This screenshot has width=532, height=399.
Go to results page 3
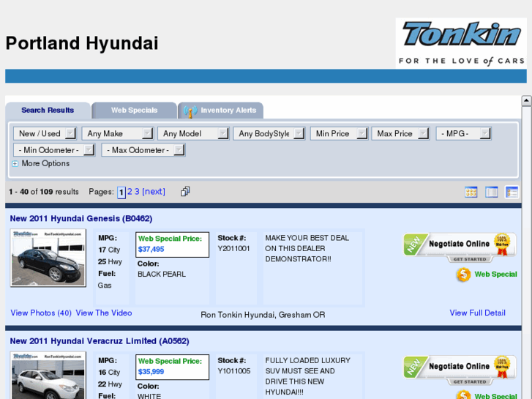coord(137,192)
